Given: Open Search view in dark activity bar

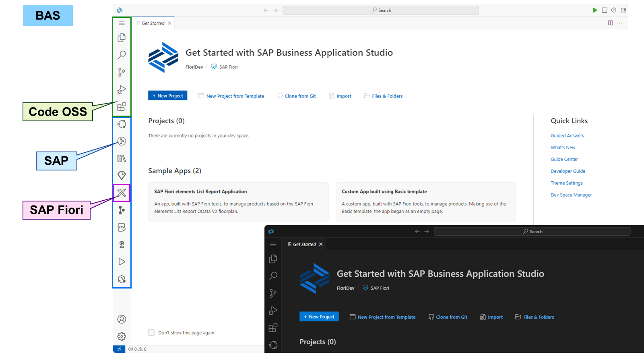Looking at the screenshot, I should tap(273, 276).
